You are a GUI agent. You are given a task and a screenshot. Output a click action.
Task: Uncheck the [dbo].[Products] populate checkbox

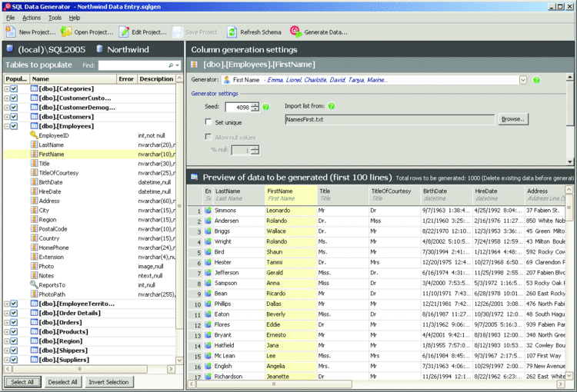14,332
